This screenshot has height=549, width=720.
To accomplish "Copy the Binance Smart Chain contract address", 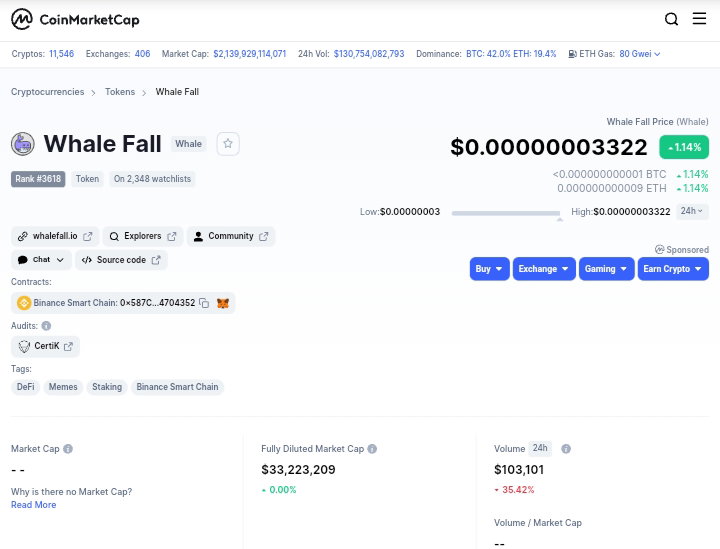I will (x=204, y=303).
